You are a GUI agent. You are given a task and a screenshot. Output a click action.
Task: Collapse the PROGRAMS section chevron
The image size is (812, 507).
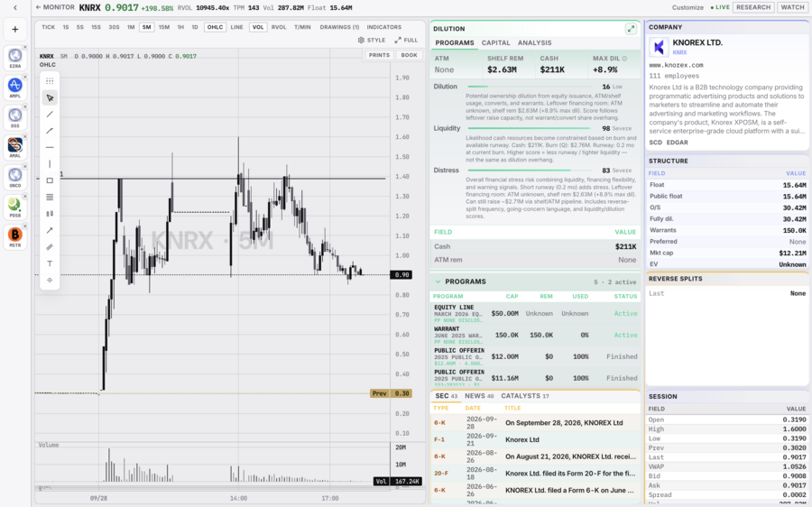(x=438, y=281)
